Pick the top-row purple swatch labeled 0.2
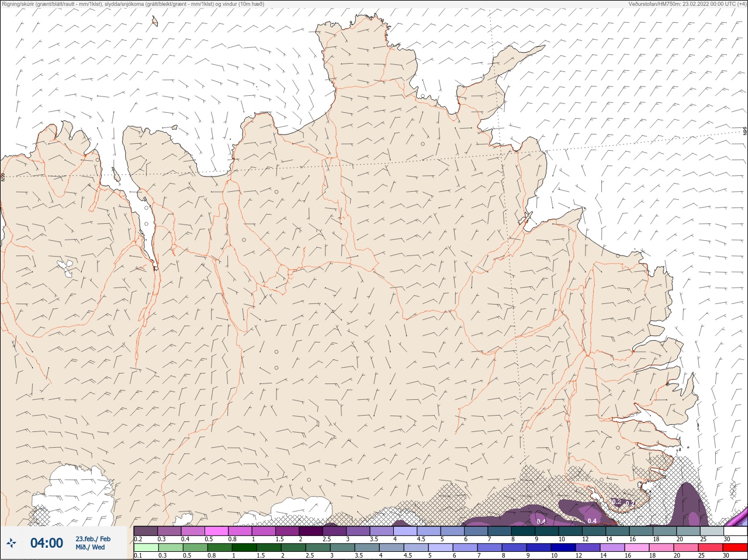The width and height of the screenshot is (748, 560). tap(146, 531)
